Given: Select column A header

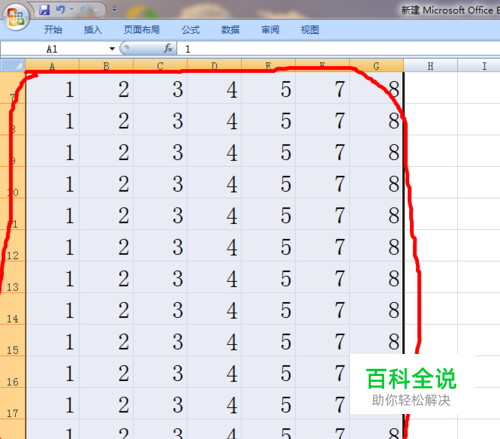Looking at the screenshot, I should point(52,66).
